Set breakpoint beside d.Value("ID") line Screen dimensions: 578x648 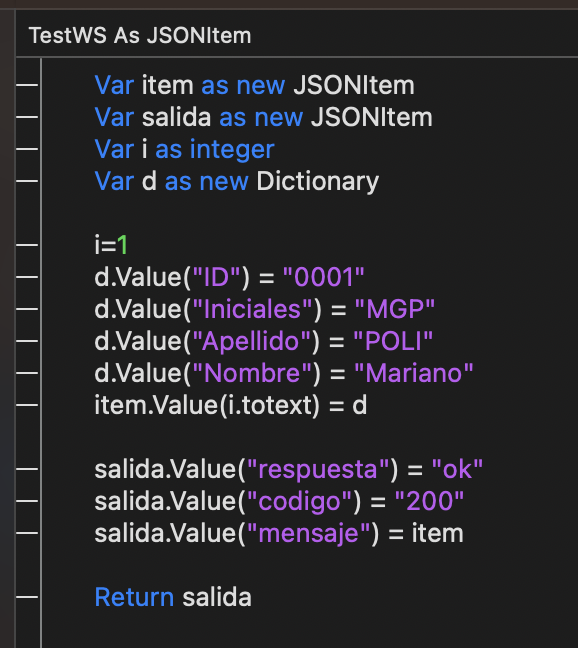click(27, 277)
